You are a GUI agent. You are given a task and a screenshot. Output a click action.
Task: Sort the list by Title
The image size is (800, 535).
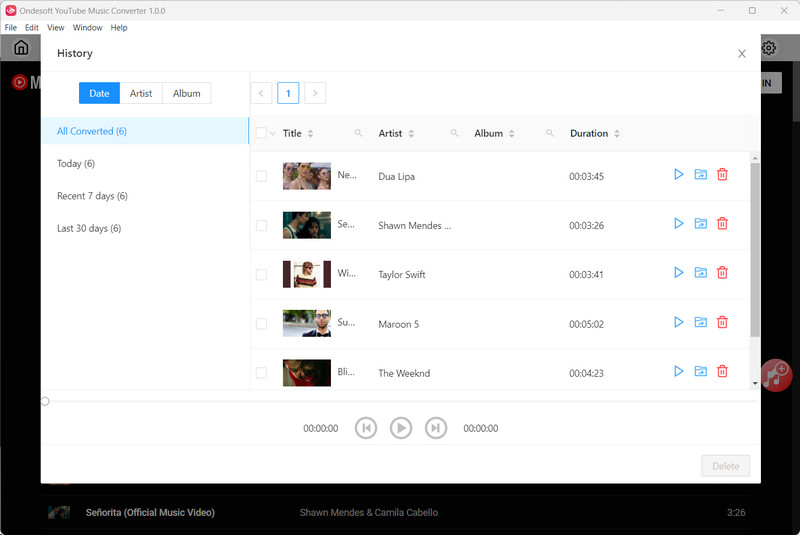(310, 134)
